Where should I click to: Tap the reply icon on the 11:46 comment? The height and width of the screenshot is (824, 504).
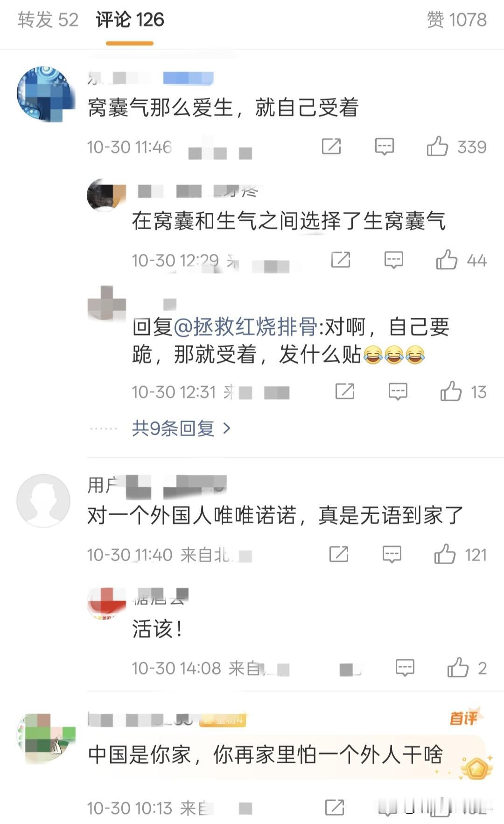(385, 147)
